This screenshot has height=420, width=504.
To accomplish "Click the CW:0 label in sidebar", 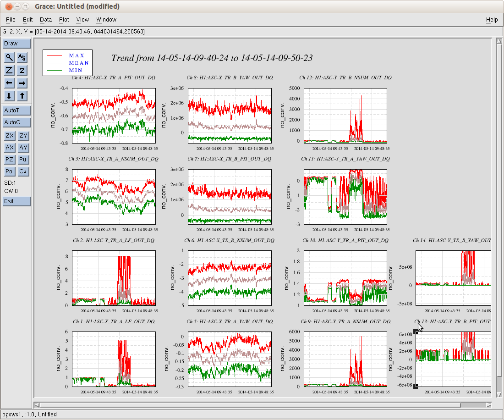I will (x=11, y=191).
